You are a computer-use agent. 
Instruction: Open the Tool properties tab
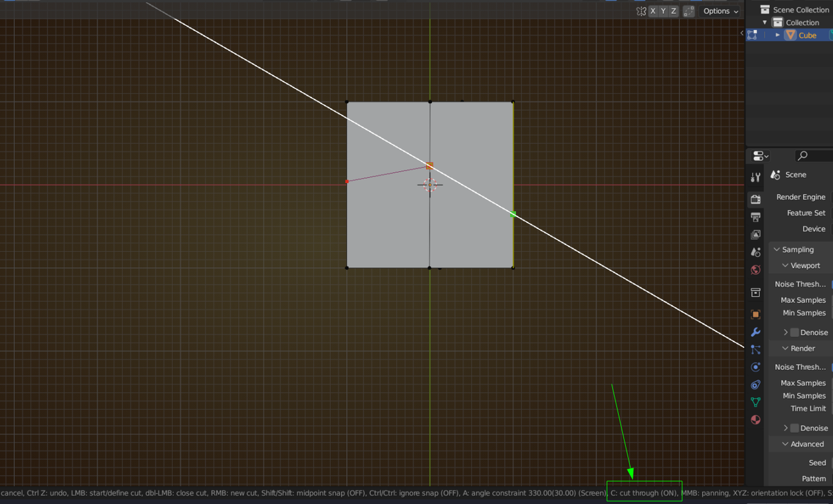756,178
